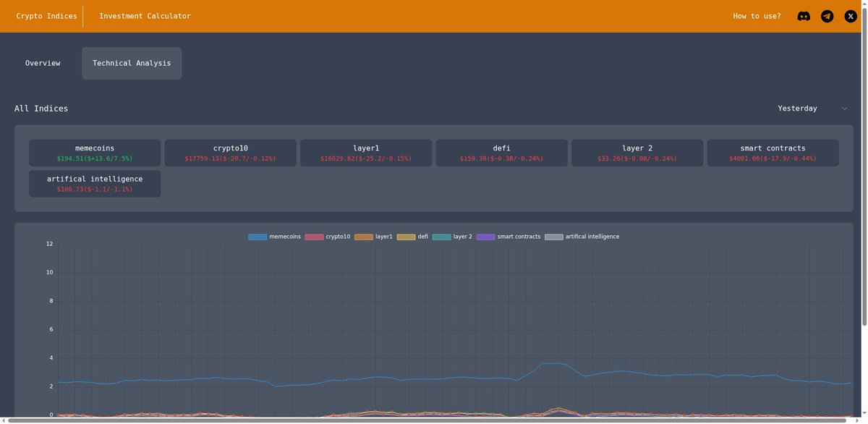Screen dimensions: 868x424
Task: Toggle layer 2 series in chart legend
Action: [452, 237]
